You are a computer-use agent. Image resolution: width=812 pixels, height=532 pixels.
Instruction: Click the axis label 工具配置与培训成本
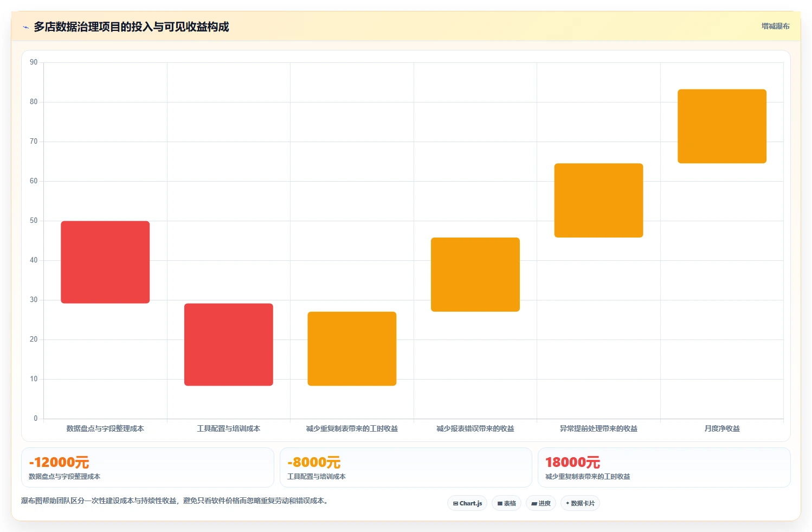[229, 428]
